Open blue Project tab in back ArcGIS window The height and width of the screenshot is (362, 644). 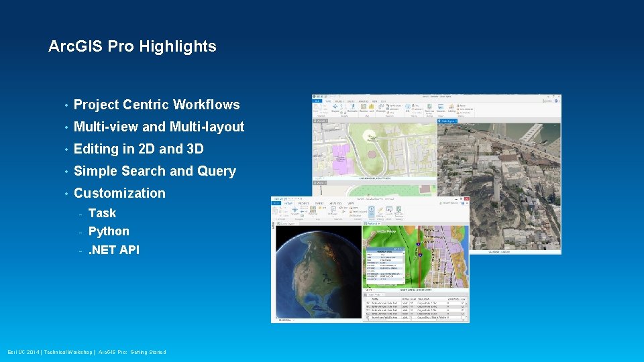pyautogui.click(x=317, y=101)
